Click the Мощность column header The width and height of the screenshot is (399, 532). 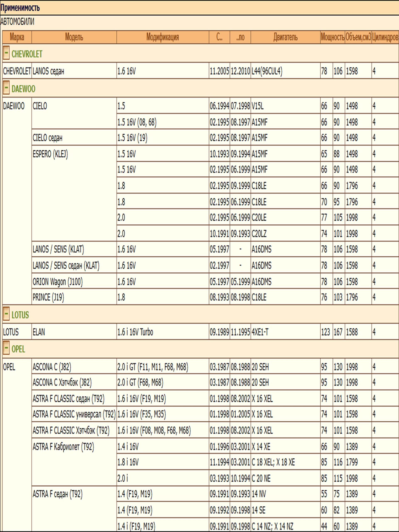tap(332, 37)
